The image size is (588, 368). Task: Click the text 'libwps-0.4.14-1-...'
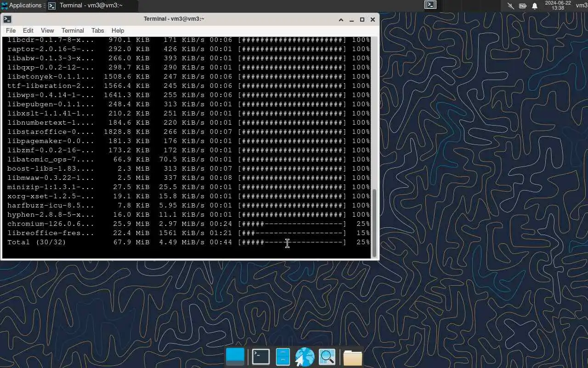[x=51, y=95]
